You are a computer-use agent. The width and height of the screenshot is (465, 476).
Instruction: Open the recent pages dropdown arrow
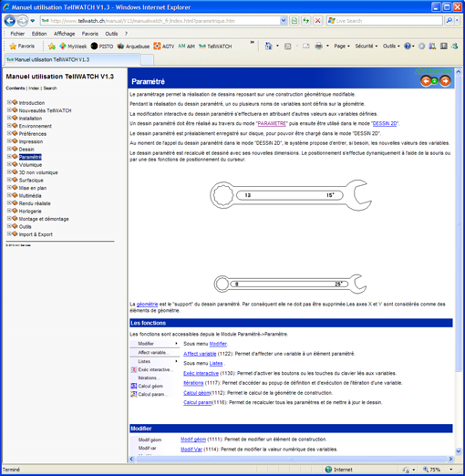pos(33,21)
